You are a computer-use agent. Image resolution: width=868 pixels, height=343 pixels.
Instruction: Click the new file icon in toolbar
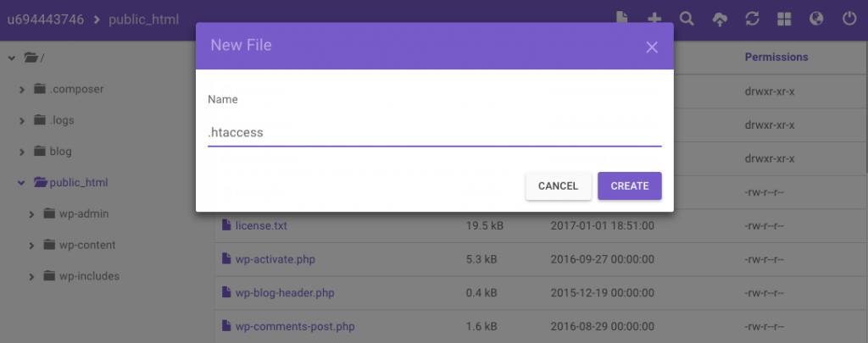pos(622,19)
